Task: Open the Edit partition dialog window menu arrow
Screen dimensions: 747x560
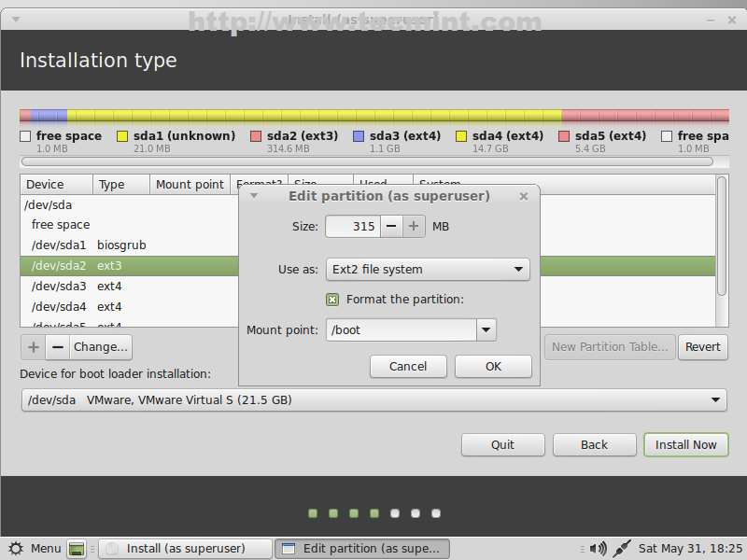Action: pos(254,196)
